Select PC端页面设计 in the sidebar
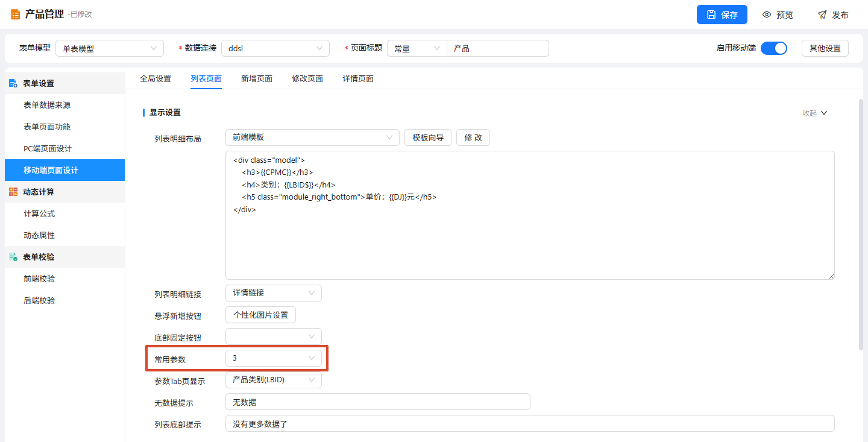Viewport: 868px width, 442px height. click(x=64, y=148)
